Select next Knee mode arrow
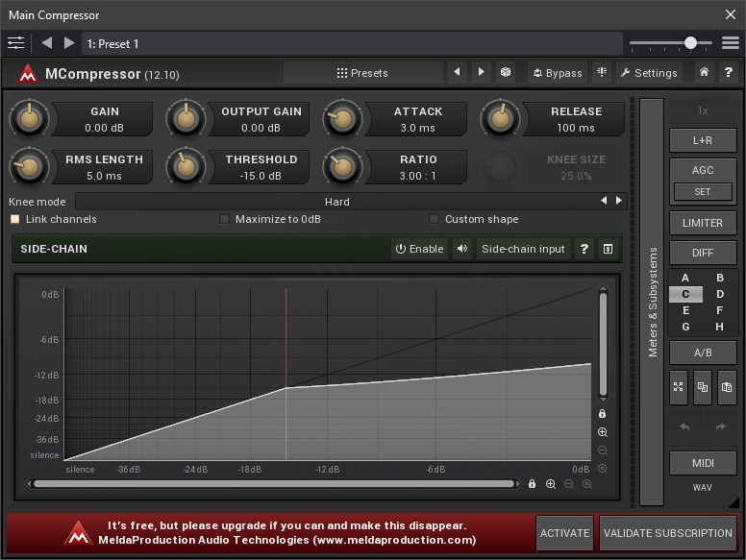 618,201
